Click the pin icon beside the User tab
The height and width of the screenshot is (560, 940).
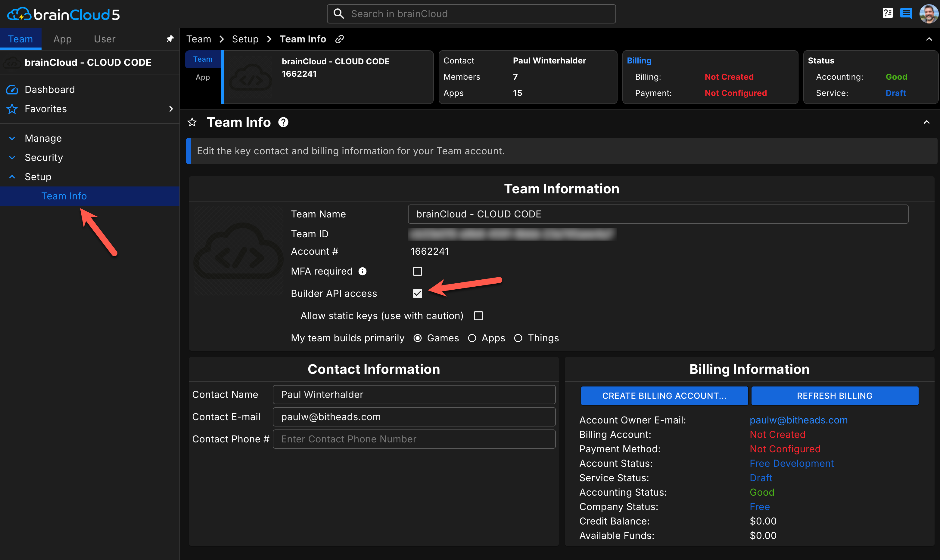point(170,38)
